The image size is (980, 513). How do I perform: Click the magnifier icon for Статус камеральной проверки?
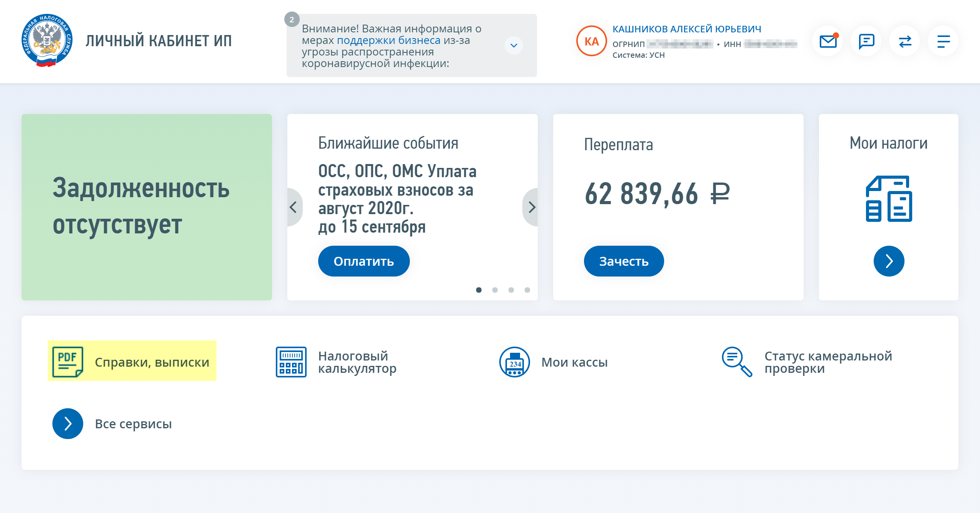pos(737,362)
